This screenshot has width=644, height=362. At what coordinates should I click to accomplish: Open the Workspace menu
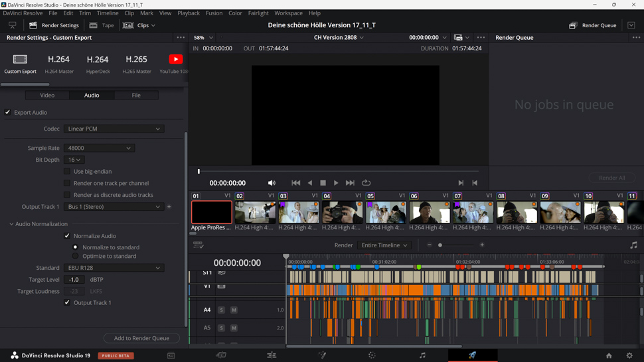click(x=288, y=13)
